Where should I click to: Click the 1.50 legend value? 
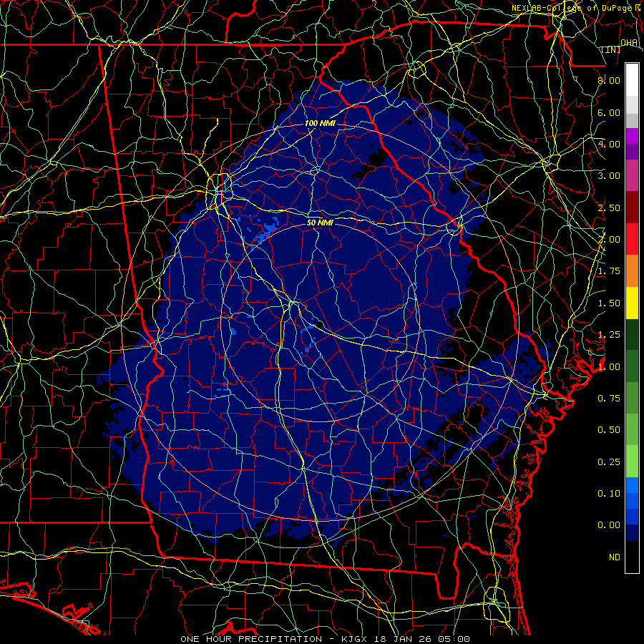(x=609, y=303)
